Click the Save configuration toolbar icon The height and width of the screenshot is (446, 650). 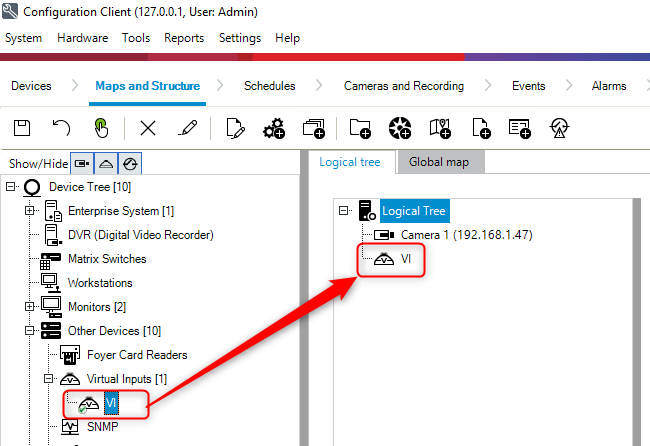(22, 128)
